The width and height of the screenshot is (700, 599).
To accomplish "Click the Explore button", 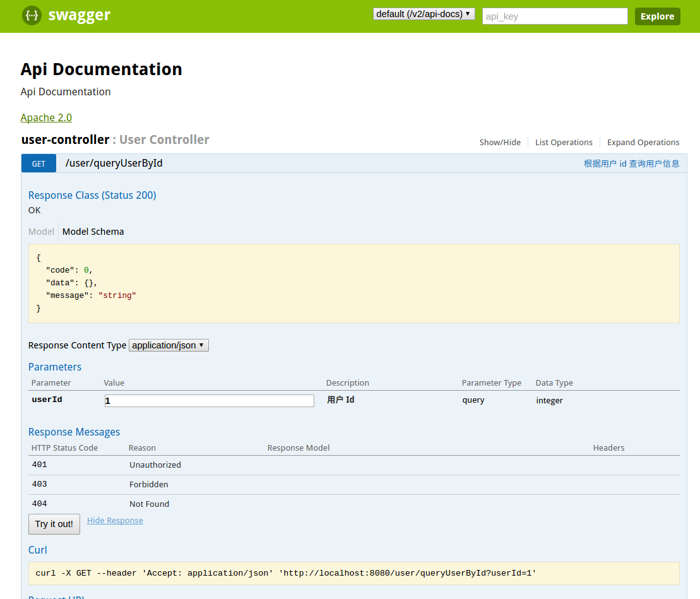I will [x=657, y=16].
